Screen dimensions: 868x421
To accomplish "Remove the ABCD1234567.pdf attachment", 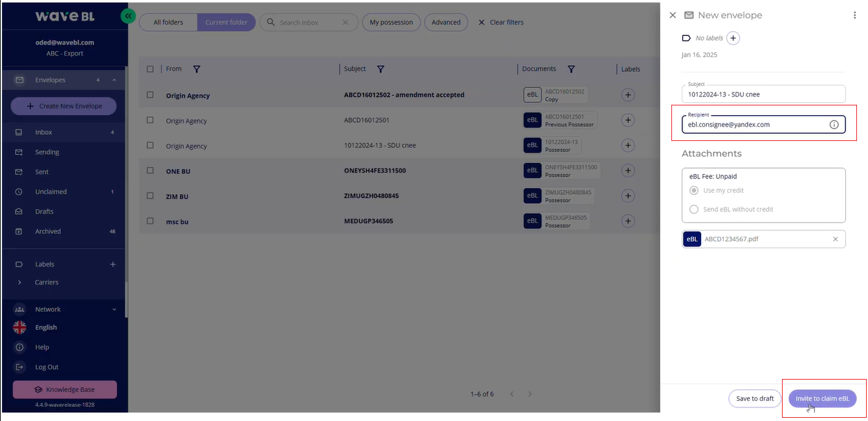I will click(x=835, y=239).
